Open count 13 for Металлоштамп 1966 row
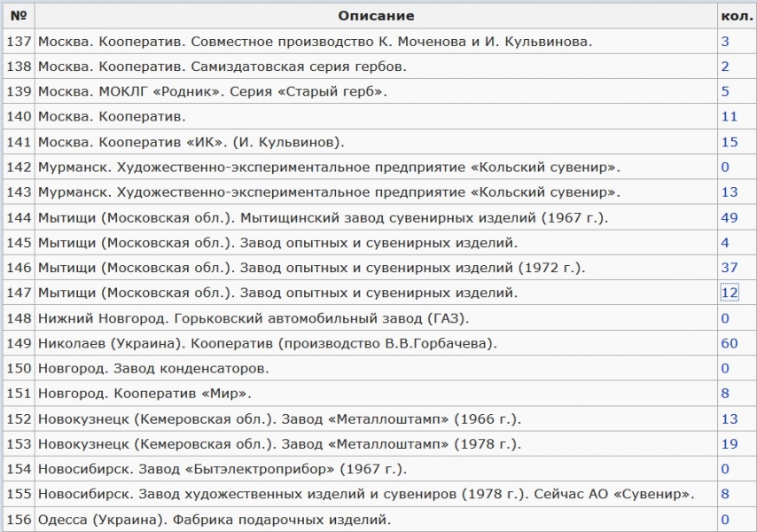Viewport: 757px width, 532px height. click(x=729, y=419)
